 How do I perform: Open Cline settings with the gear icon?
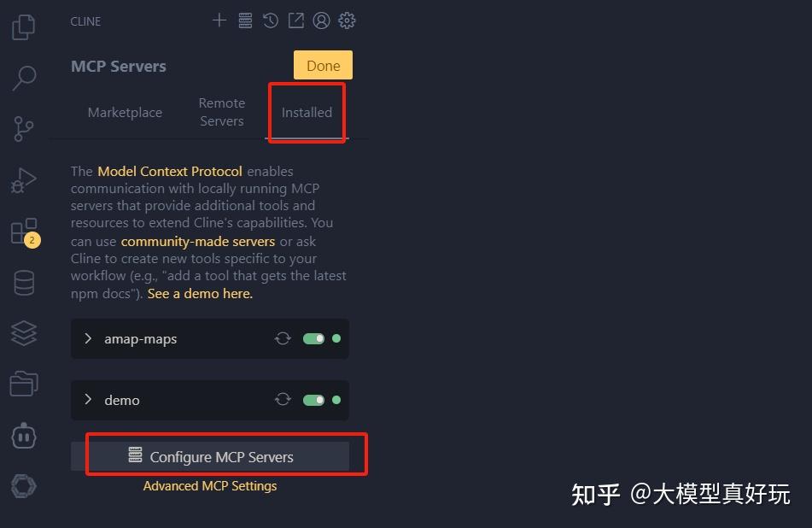pyautogui.click(x=347, y=20)
